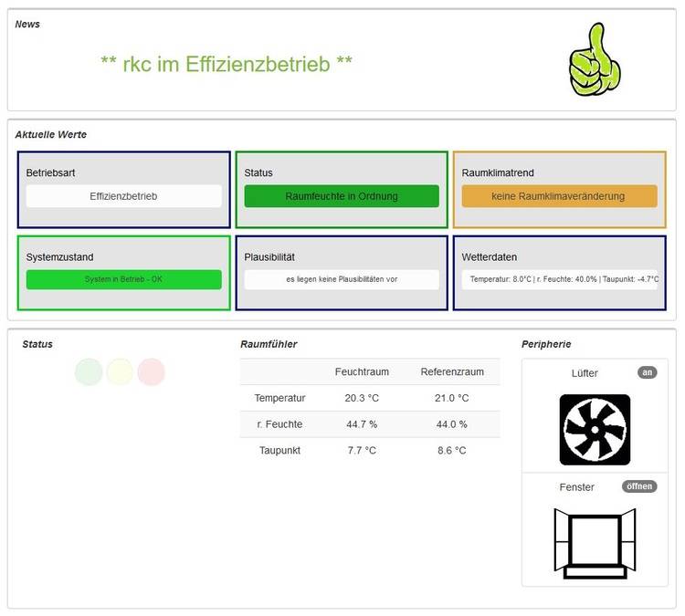Click the Feuchtraum column header
Viewport: 685px width, 616px height.
pos(362,371)
